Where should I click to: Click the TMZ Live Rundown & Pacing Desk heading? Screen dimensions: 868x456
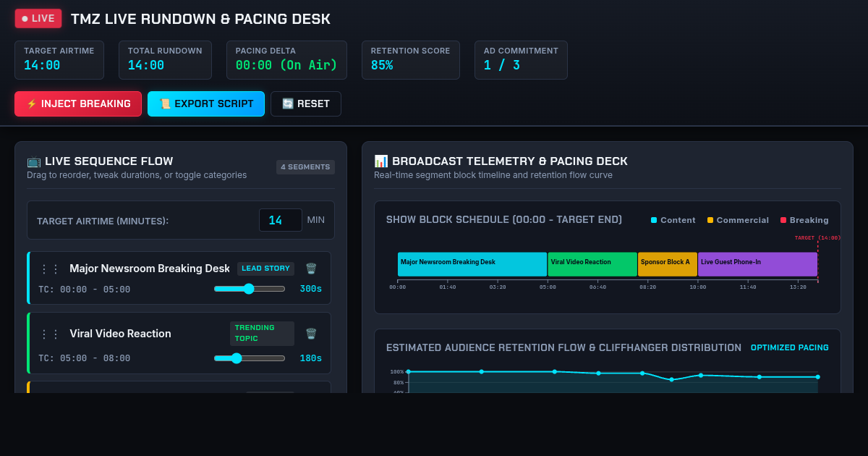coord(200,19)
